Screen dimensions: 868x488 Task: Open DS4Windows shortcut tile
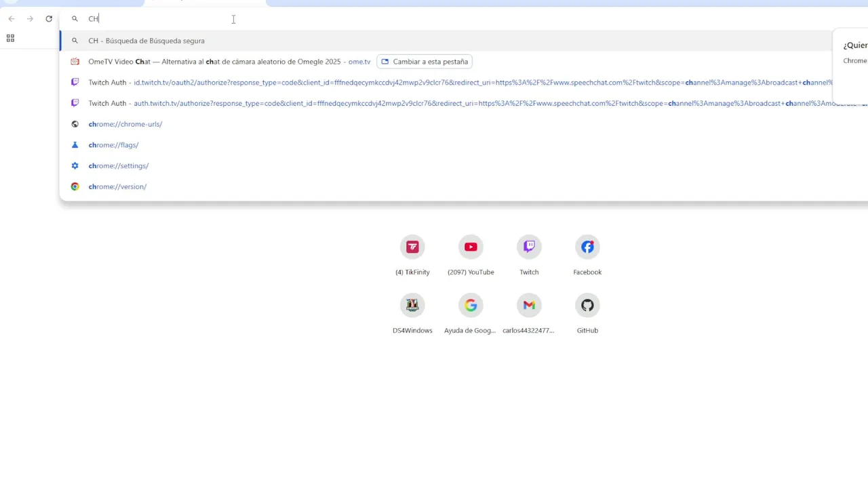[412, 314]
